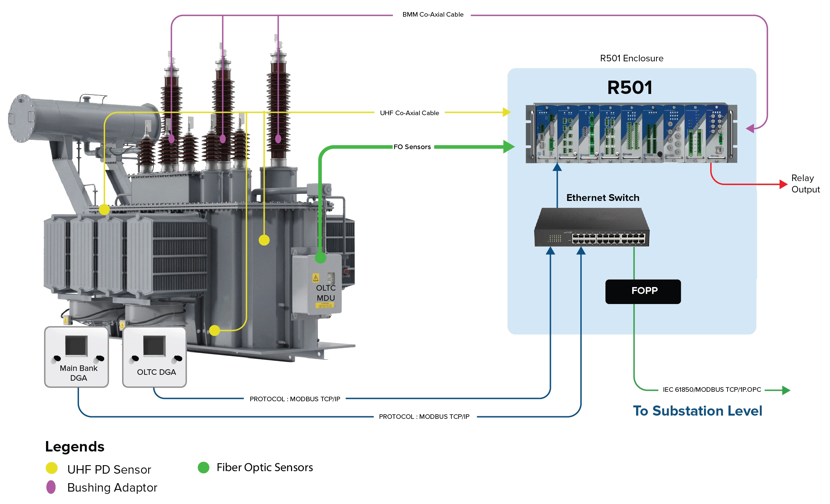
Task: Click the "To Substation Level" heading
Action: (697, 411)
